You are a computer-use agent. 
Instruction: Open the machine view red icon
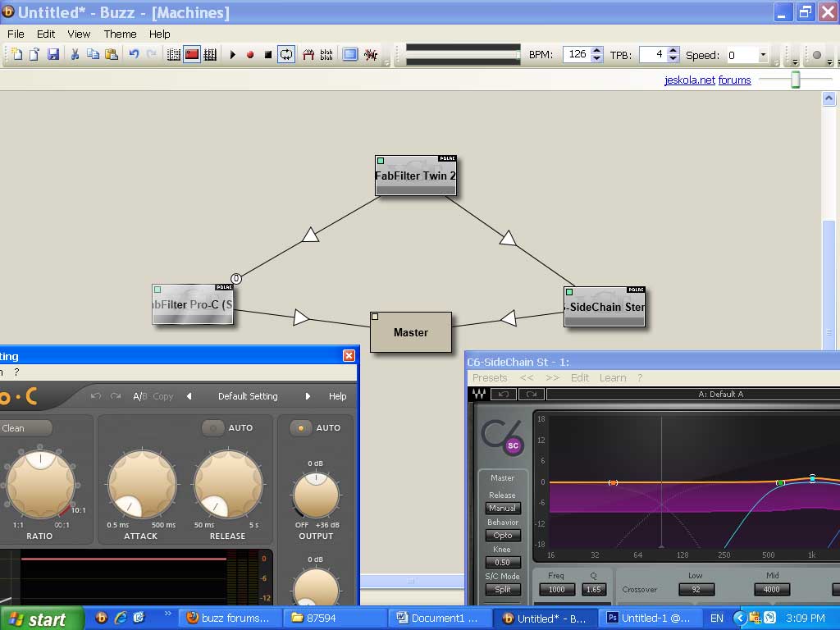192,55
